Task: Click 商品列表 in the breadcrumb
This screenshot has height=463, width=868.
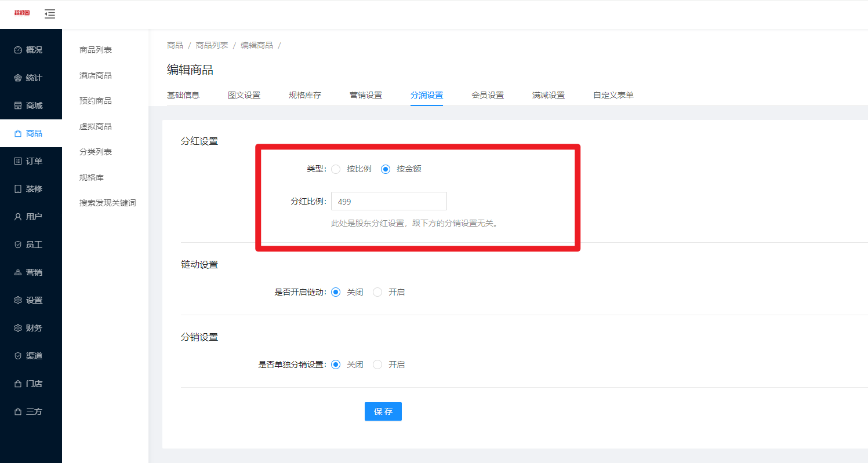Action: [212, 45]
